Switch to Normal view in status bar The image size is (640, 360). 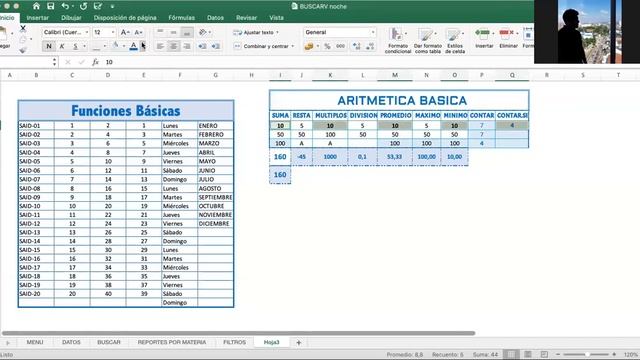(511, 354)
